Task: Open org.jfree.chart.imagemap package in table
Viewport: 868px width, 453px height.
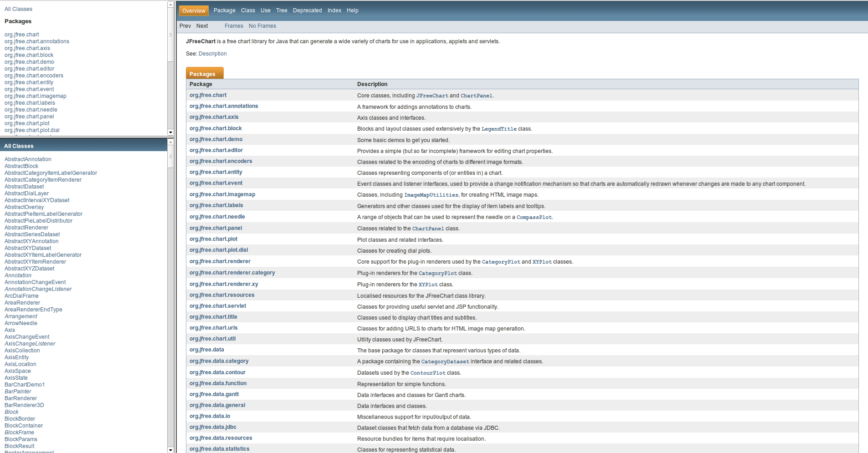Action: tap(222, 194)
